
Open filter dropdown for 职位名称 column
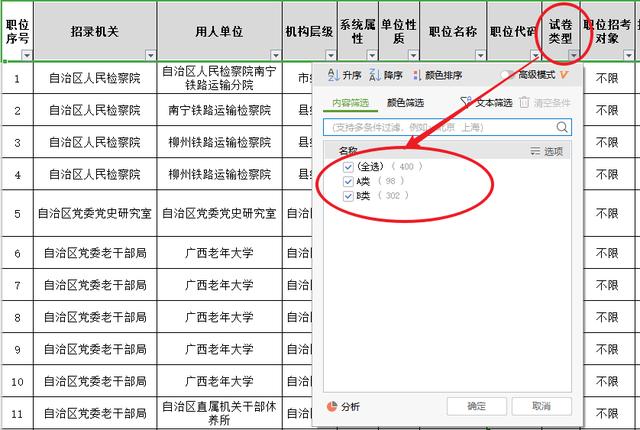tap(480, 55)
